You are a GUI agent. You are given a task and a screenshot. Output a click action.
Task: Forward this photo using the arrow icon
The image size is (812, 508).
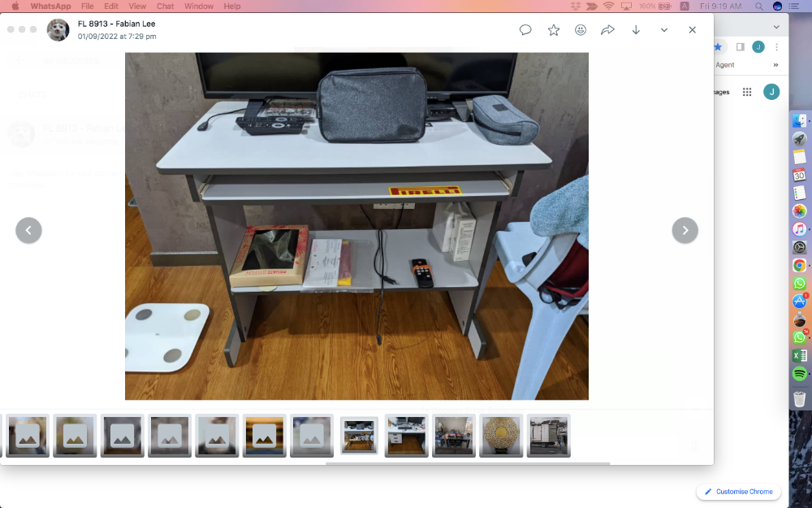pyautogui.click(x=607, y=30)
